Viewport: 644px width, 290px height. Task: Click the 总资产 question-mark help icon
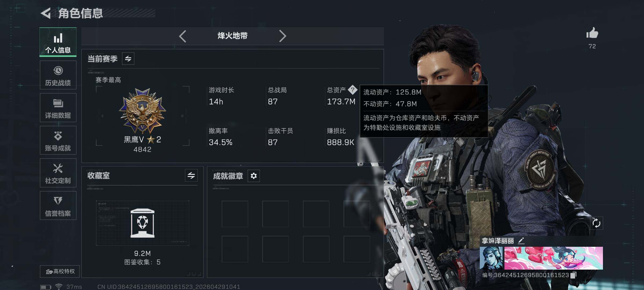pyautogui.click(x=353, y=90)
